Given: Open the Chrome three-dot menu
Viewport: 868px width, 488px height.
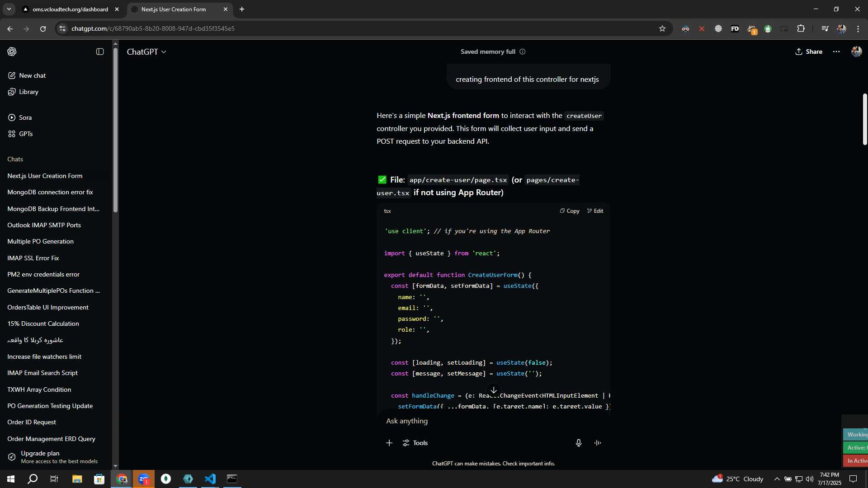Looking at the screenshot, I should (x=858, y=28).
